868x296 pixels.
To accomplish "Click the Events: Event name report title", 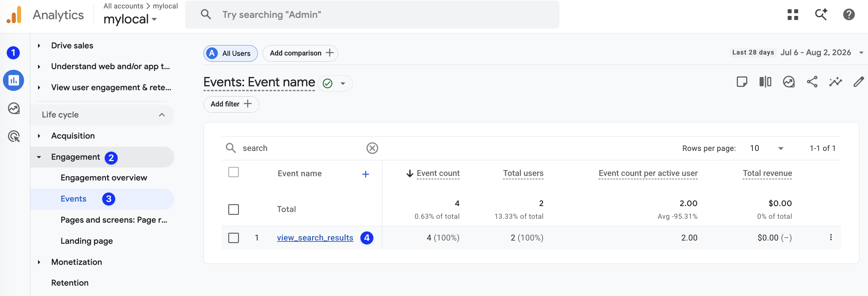I will tap(259, 82).
